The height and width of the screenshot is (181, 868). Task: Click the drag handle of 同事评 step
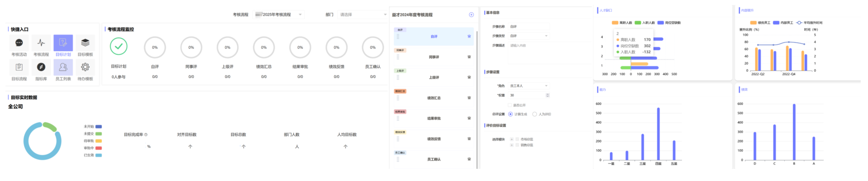click(x=398, y=57)
